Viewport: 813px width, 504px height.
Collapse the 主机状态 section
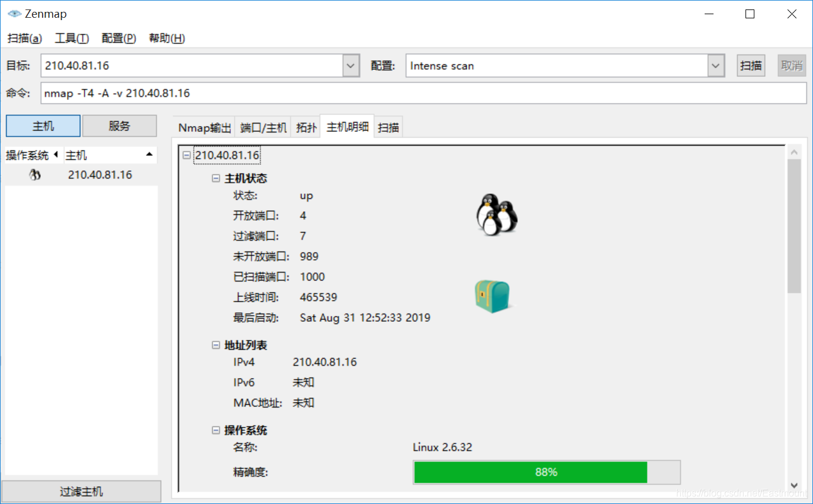[216, 178]
